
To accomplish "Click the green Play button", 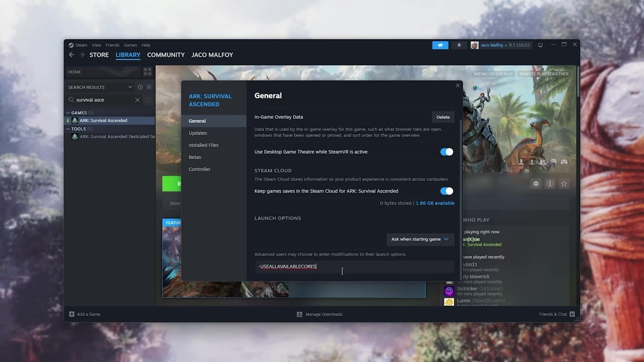I will coord(172,184).
